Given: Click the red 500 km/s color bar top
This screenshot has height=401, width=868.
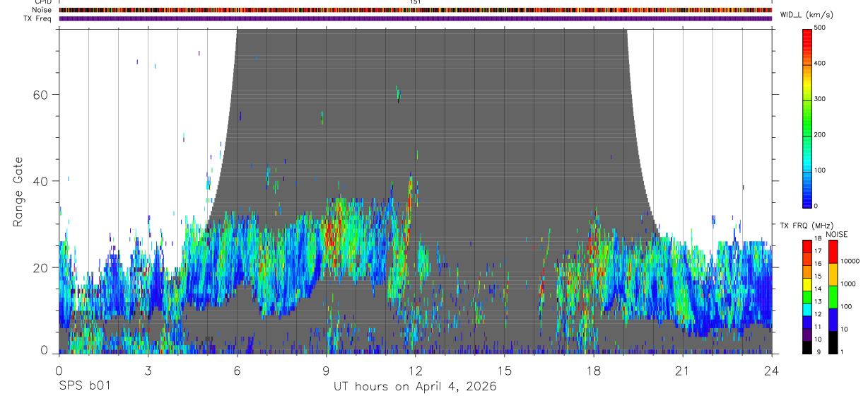Looking at the screenshot, I should pyautogui.click(x=807, y=32).
